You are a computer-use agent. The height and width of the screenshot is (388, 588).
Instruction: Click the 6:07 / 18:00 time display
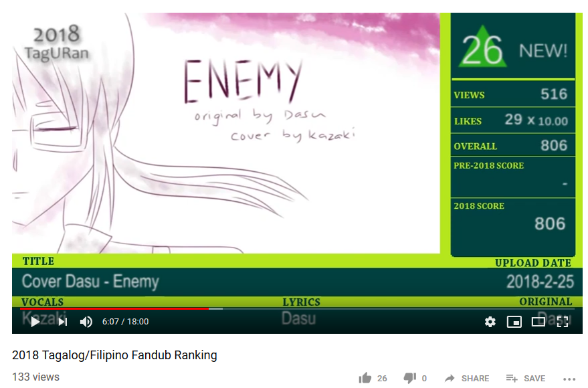point(125,322)
